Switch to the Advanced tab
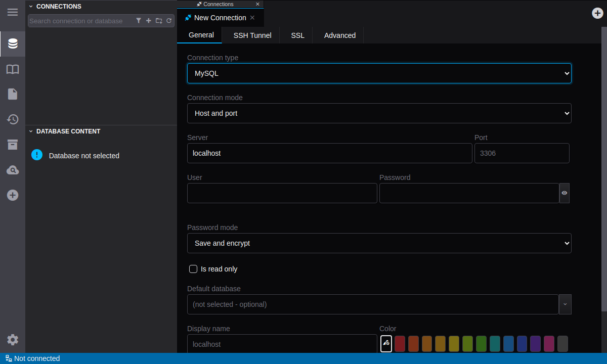The image size is (607, 364). (339, 35)
